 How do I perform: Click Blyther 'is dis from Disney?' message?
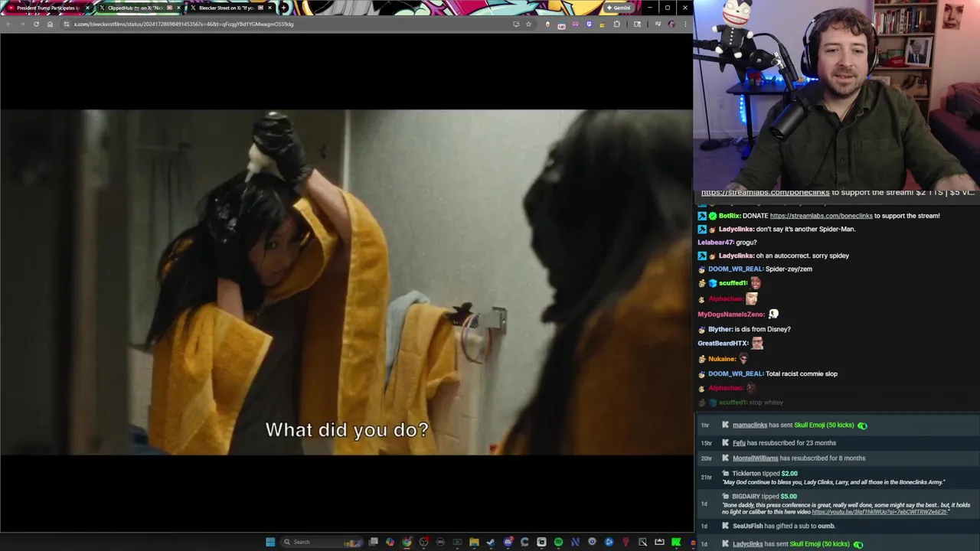click(744, 329)
